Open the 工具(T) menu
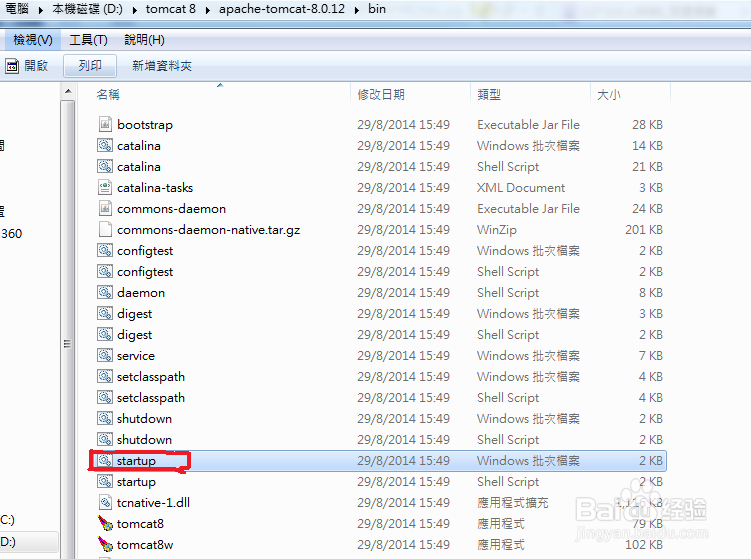 pyautogui.click(x=88, y=40)
